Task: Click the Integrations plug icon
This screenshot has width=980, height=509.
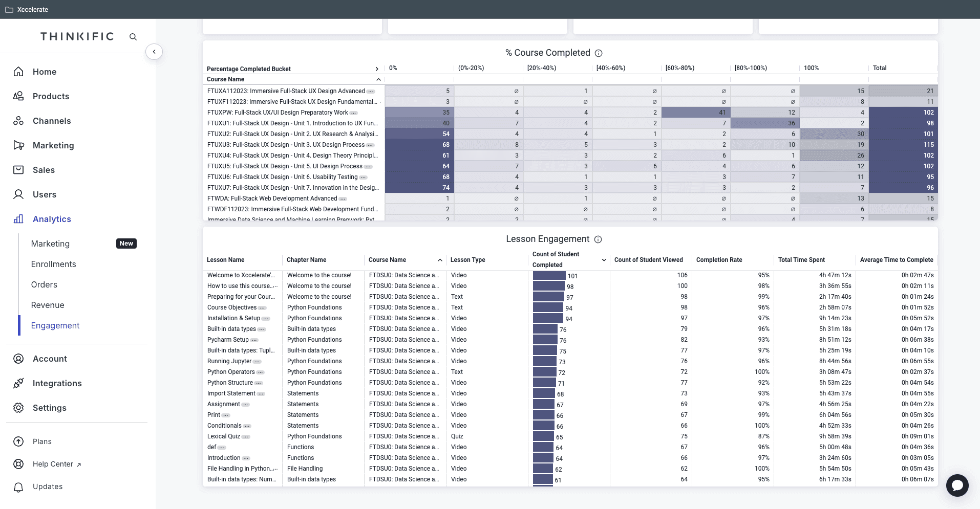Action: coord(18,383)
